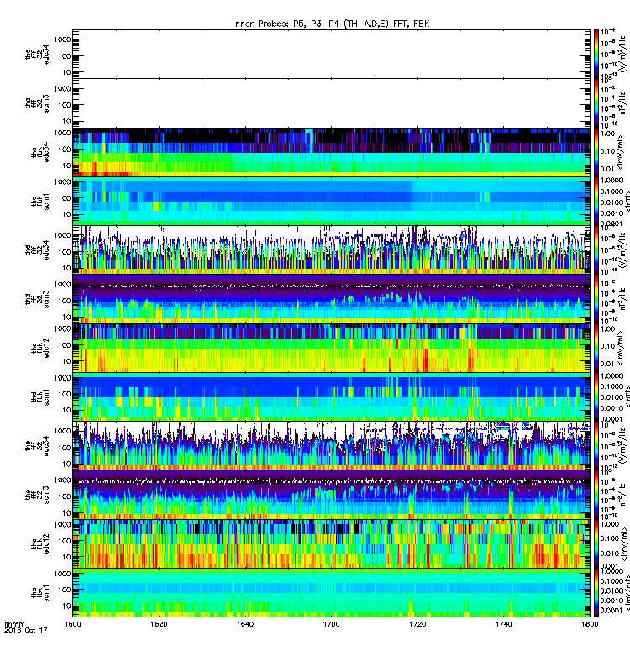Click the the fff edc34 spectrogram
Image resolution: width=630 pixels, height=672 pixels.
pos(331,446)
